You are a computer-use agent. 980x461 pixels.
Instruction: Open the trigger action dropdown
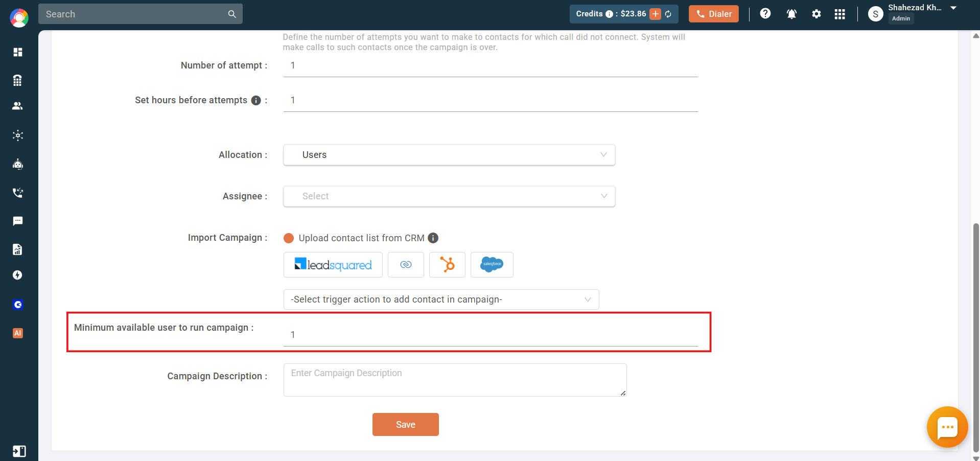pyautogui.click(x=441, y=299)
